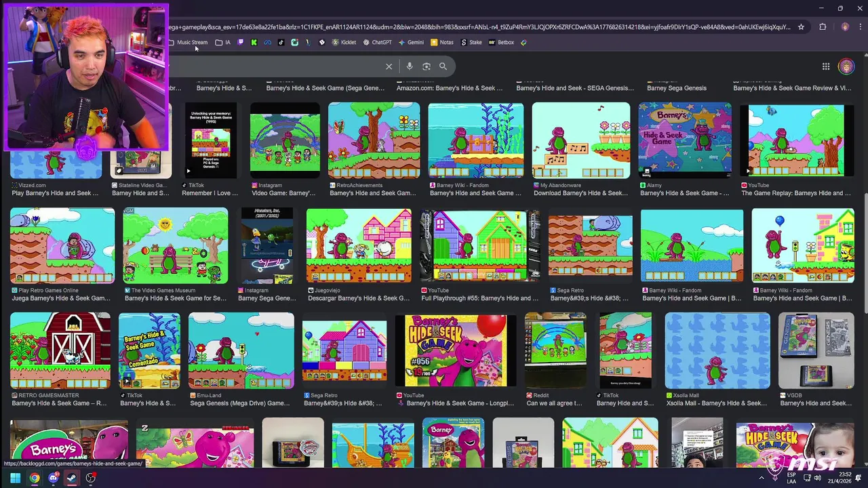
Task: Switch to Chrome in the taskbar
Action: 34,478
